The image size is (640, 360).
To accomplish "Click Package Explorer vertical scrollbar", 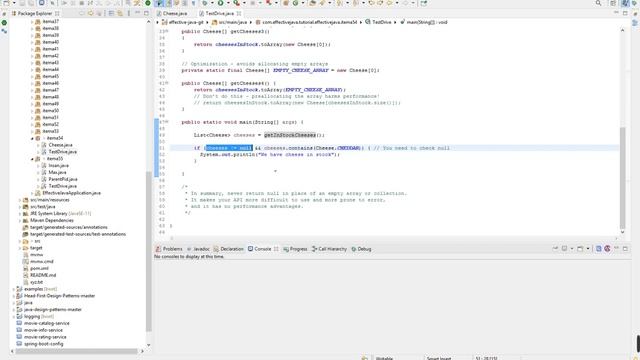I will click(x=149, y=251).
